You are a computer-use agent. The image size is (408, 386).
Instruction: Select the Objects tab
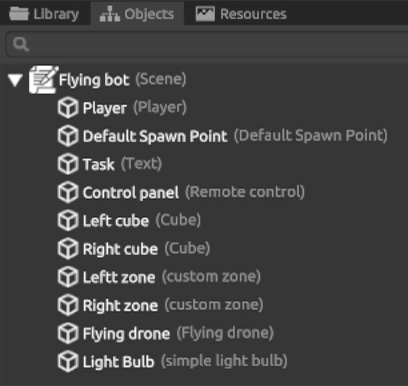137,14
